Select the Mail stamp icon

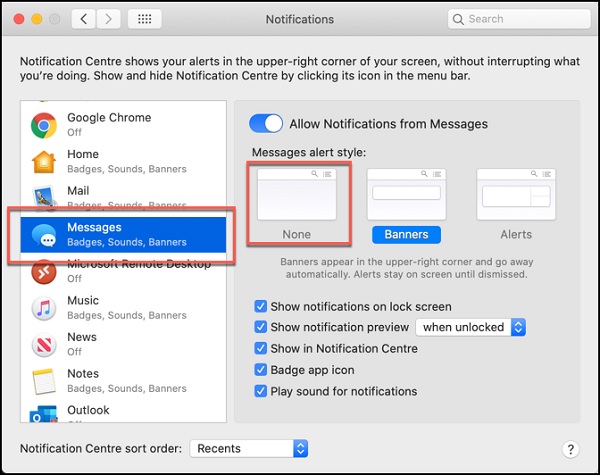(x=43, y=198)
